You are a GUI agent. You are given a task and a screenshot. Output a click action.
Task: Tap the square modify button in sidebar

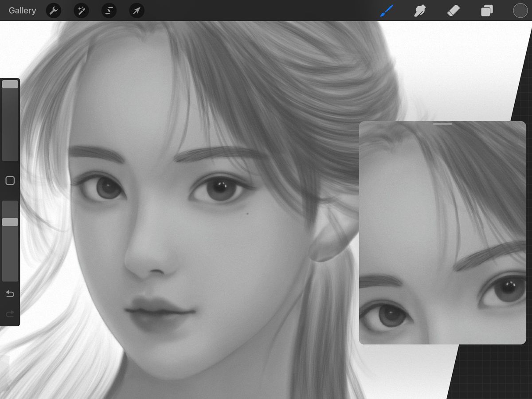point(10,180)
